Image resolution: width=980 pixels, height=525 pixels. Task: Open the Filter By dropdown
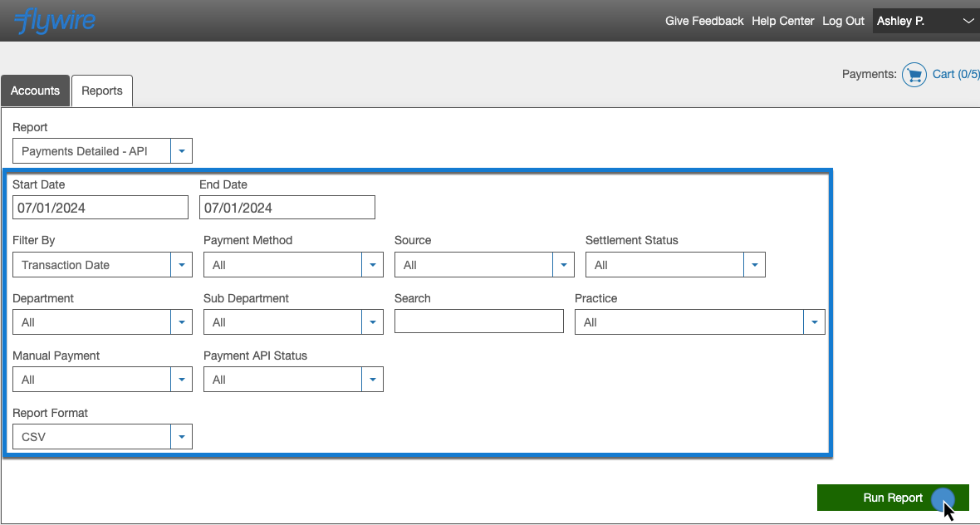(x=102, y=265)
